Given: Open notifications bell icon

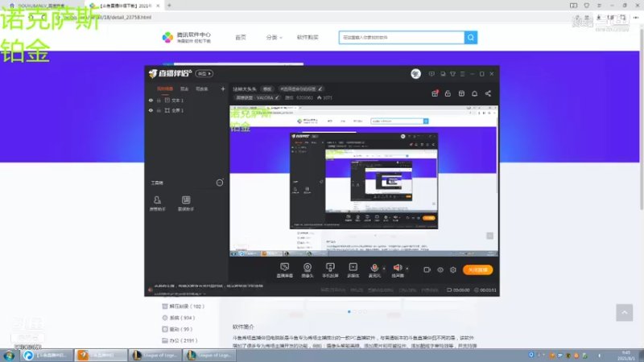Looking at the screenshot, I should [x=475, y=93].
